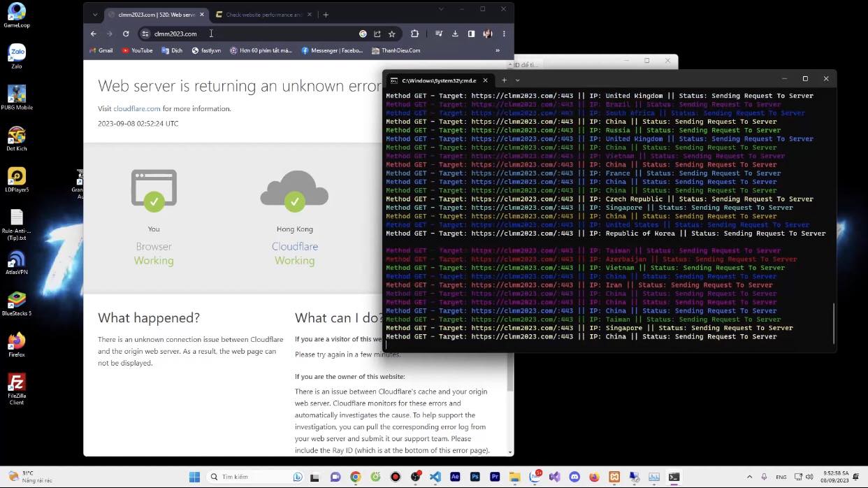This screenshot has width=868, height=488.
Task: Launch Adobe Photoshop from the taskbar
Action: [475, 477]
